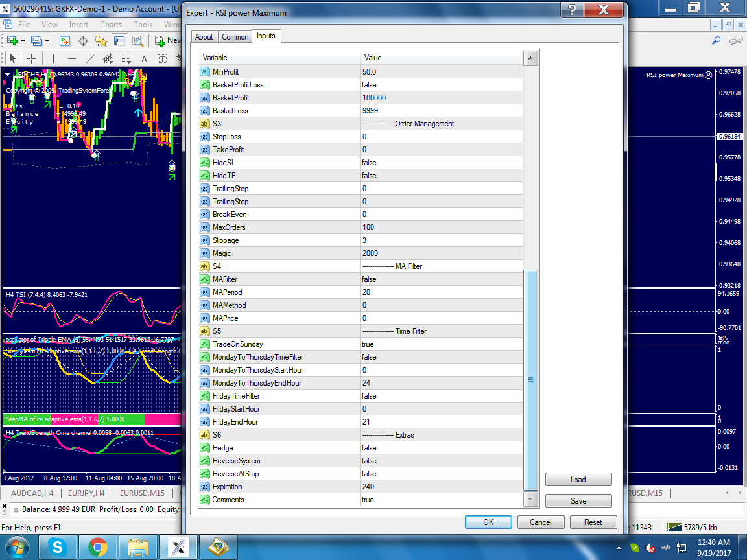The image size is (747, 560).
Task: Open the File menu
Action: [x=24, y=24]
